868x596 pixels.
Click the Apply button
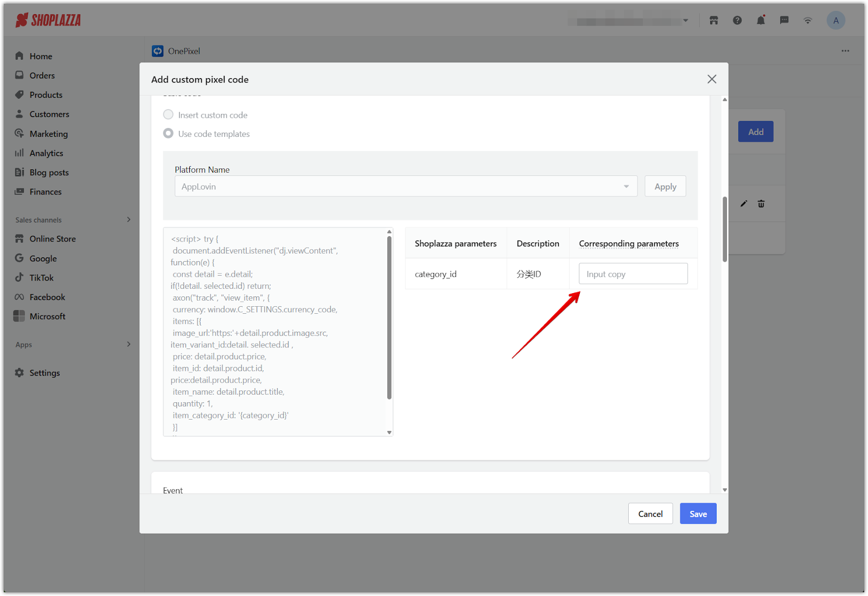pos(665,186)
